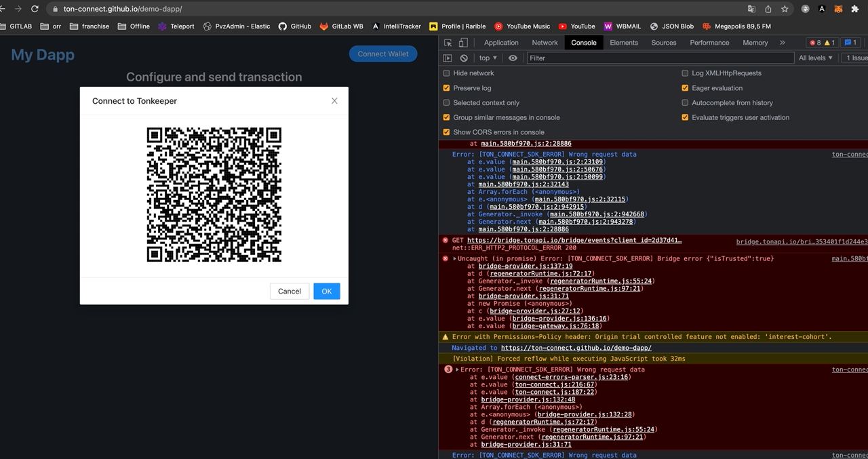
Task: Open the Teleport bookmark
Action: coord(176,26)
